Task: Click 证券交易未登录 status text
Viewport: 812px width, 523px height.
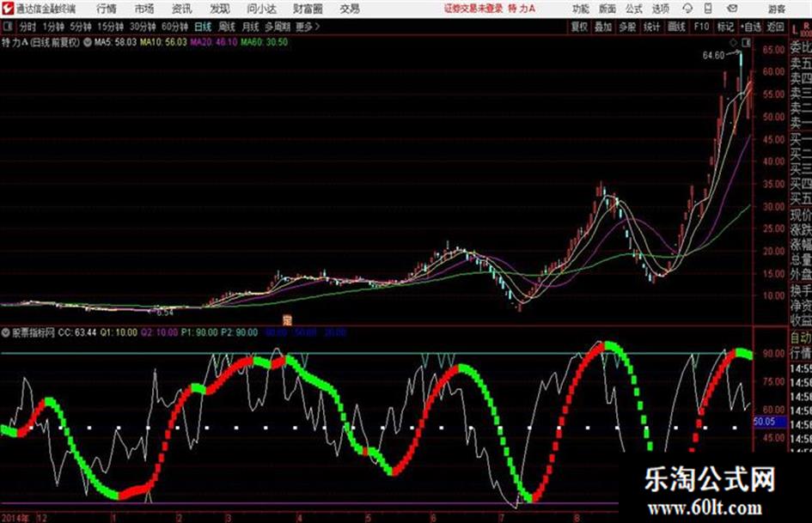Action: pos(473,9)
